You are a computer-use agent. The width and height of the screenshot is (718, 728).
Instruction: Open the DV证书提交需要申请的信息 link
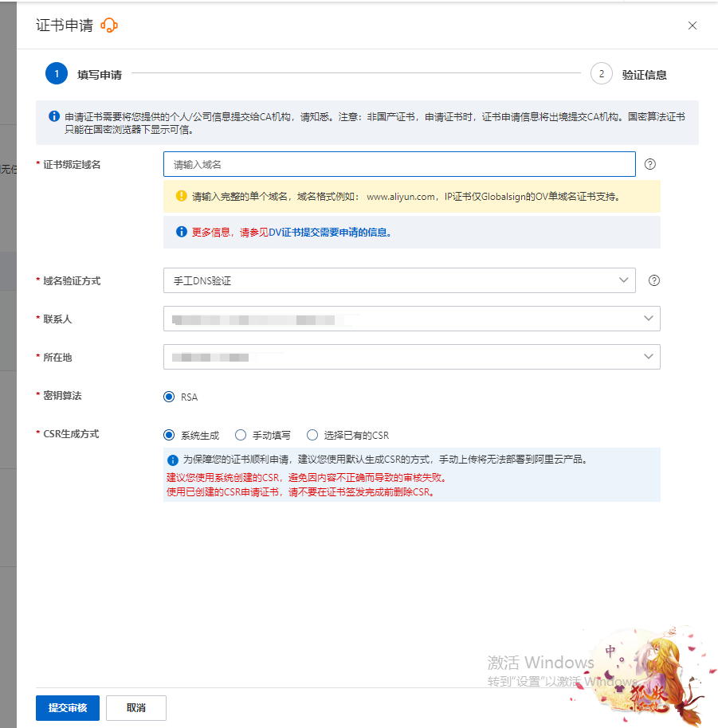coord(330,232)
